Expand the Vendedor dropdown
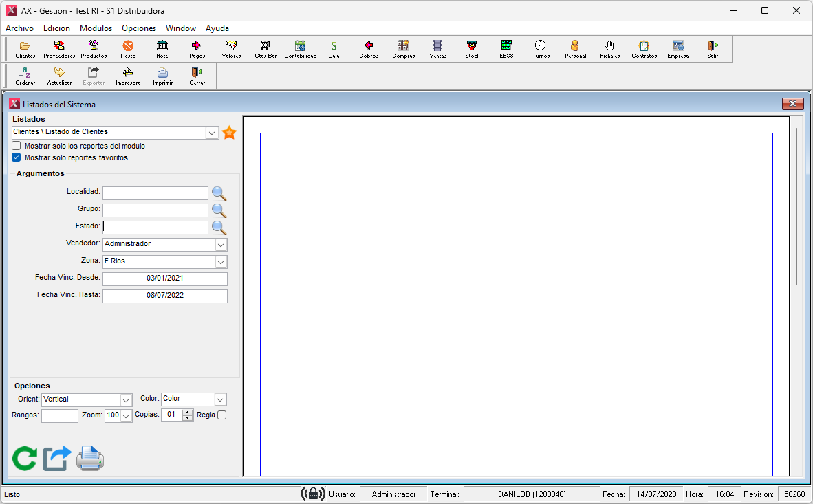 (x=221, y=245)
